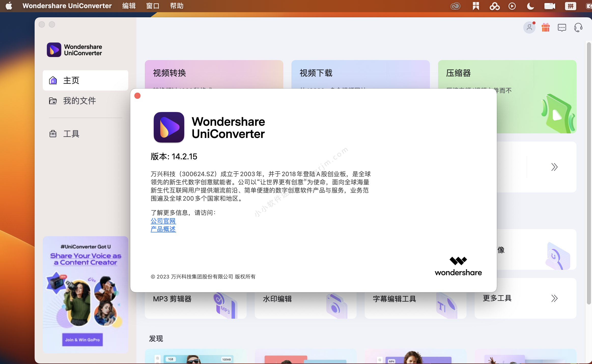592x364 pixels.
Task: Click the copyright text © 2023 万兴科技集团
Action: click(x=203, y=277)
